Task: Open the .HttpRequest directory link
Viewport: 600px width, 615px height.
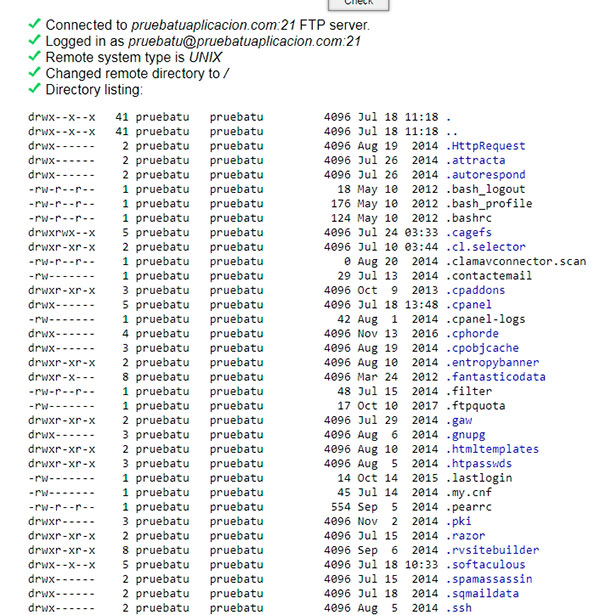Action: [485, 146]
